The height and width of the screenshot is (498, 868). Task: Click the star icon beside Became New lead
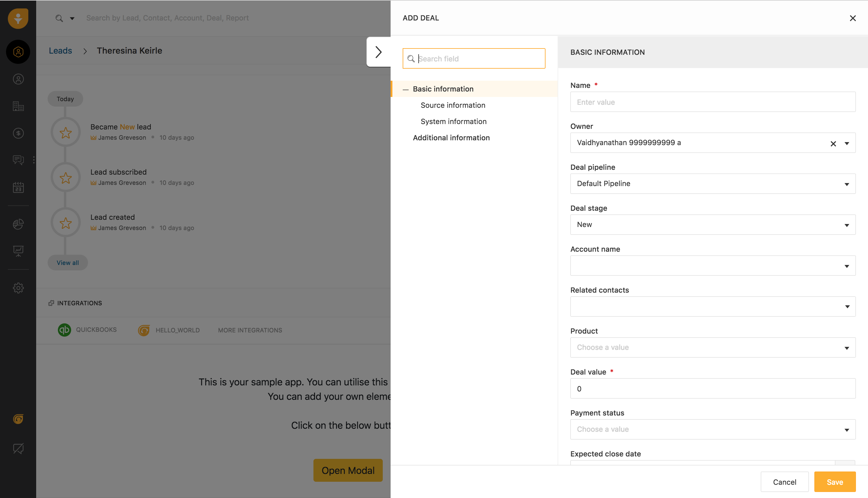coord(65,133)
